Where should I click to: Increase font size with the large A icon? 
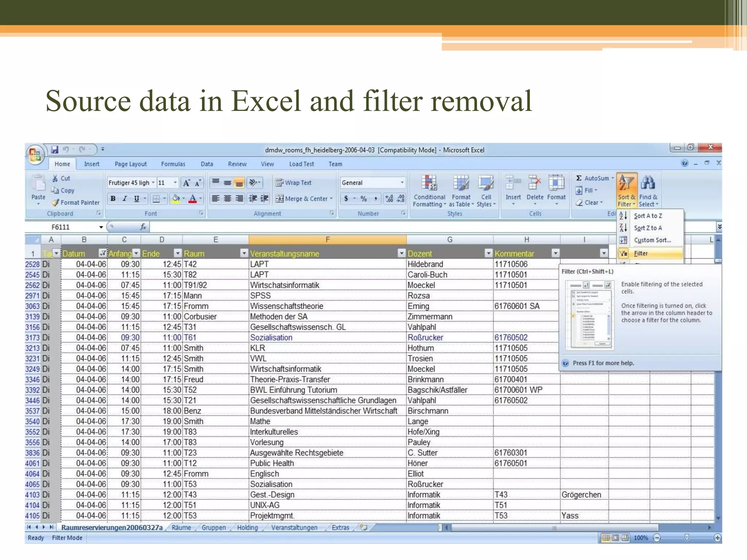[x=186, y=183]
